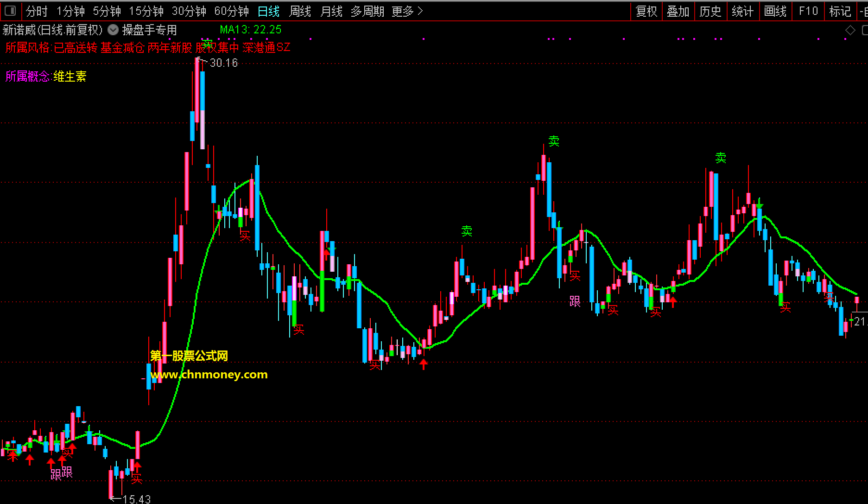Activate 画线 drawing tools
The height and width of the screenshot is (504, 868).
[x=775, y=11]
